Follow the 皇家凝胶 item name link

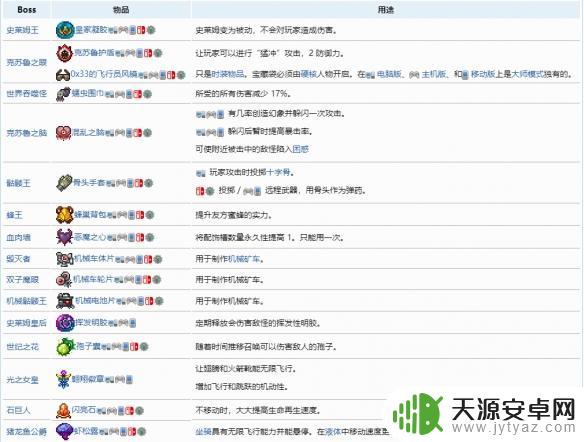pos(91,30)
